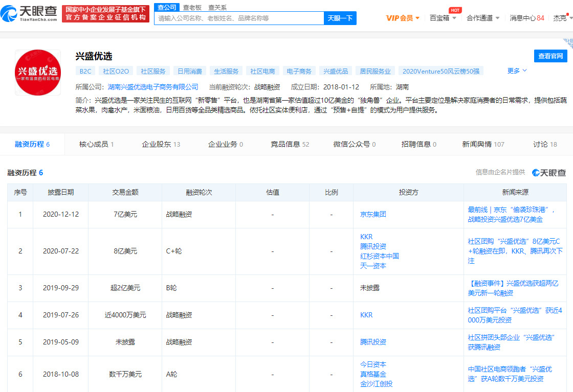Screen dimensions: 573x392
Task: Open 湖南兴盛优选电子商务有限公司 company link
Action: pos(153,87)
